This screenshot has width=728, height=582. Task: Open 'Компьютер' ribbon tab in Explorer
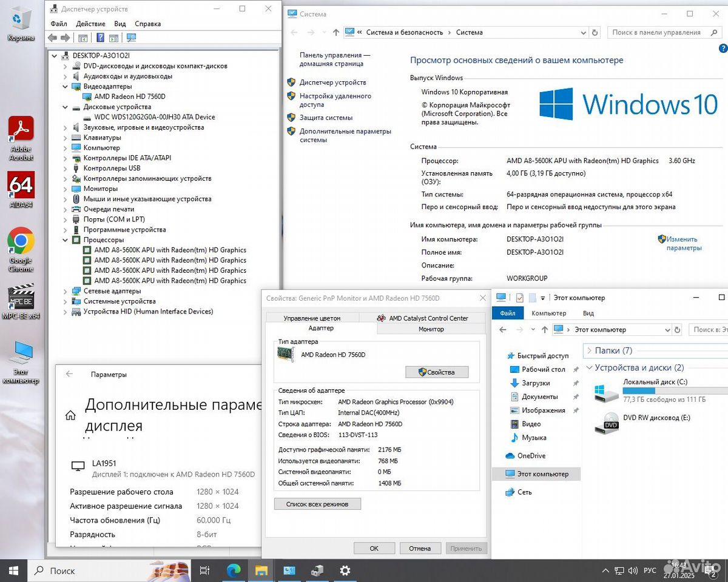[548, 313]
